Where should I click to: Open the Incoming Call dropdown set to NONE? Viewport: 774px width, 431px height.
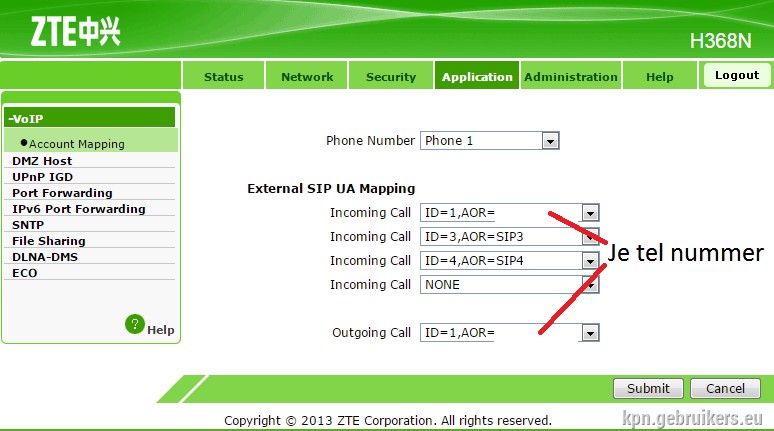(x=509, y=285)
